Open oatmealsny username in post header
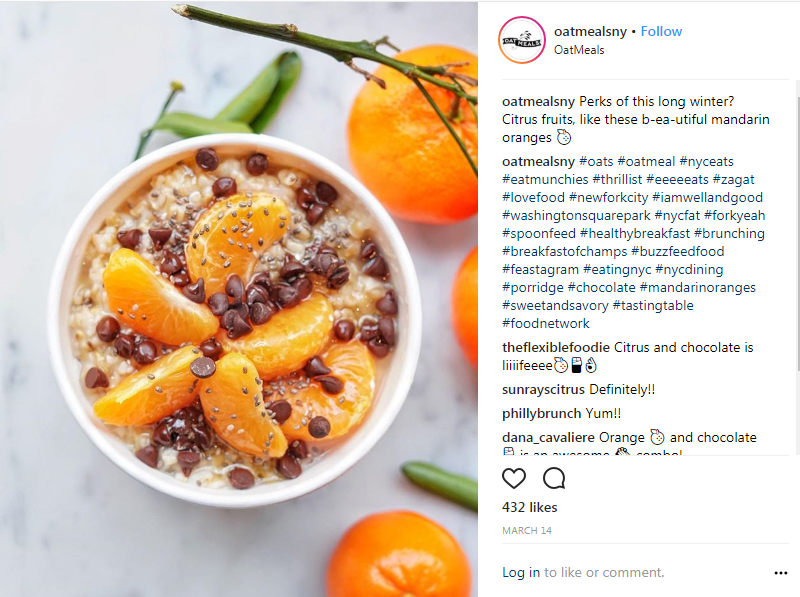Viewport: 800px width, 597px height. 590,31
